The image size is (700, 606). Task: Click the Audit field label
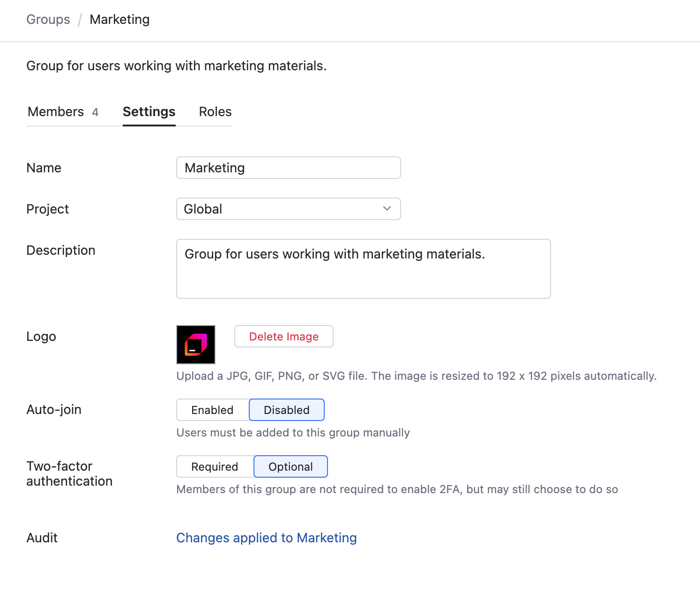click(42, 538)
